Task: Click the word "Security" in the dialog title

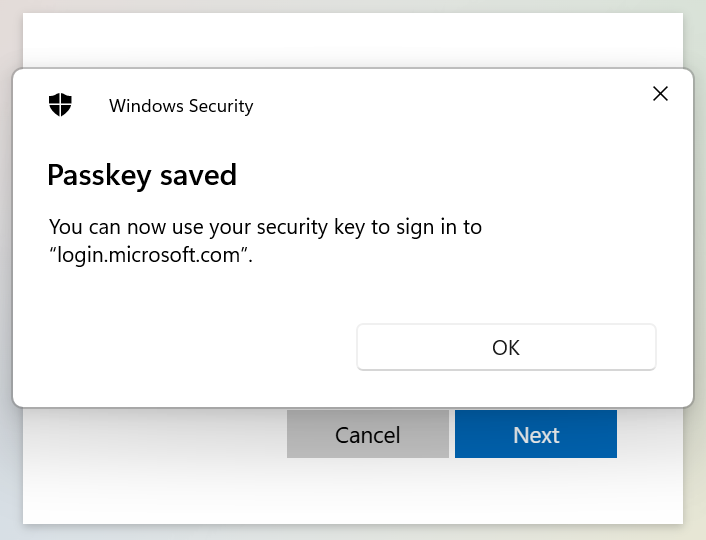Action: pyautogui.click(x=221, y=106)
